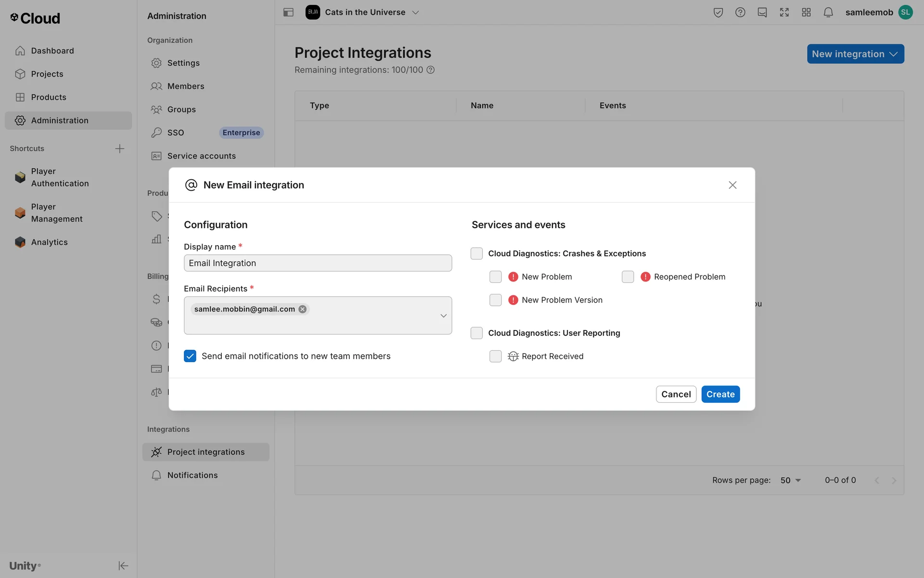Click the Create button
This screenshot has height=578, width=924.
(x=720, y=394)
